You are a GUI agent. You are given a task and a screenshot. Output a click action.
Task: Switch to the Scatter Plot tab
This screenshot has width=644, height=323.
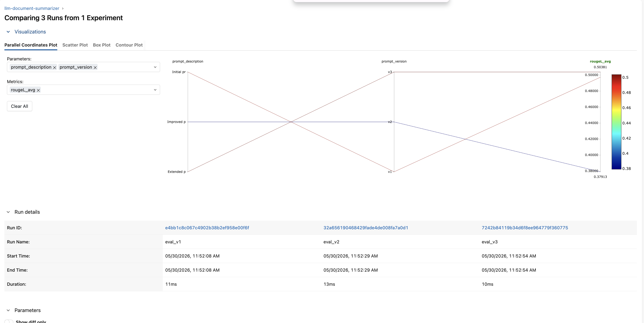[75, 45]
